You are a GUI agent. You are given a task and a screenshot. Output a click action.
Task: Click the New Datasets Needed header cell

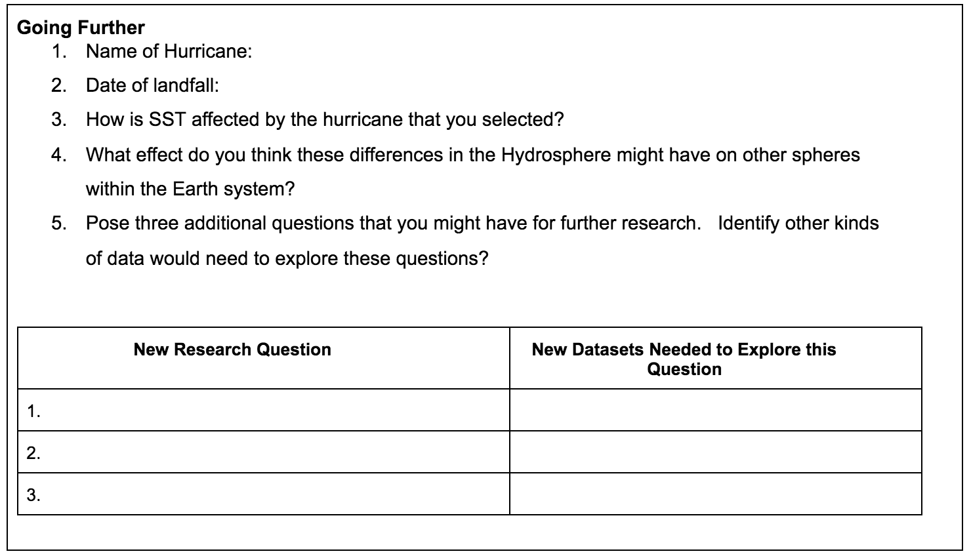pos(716,358)
